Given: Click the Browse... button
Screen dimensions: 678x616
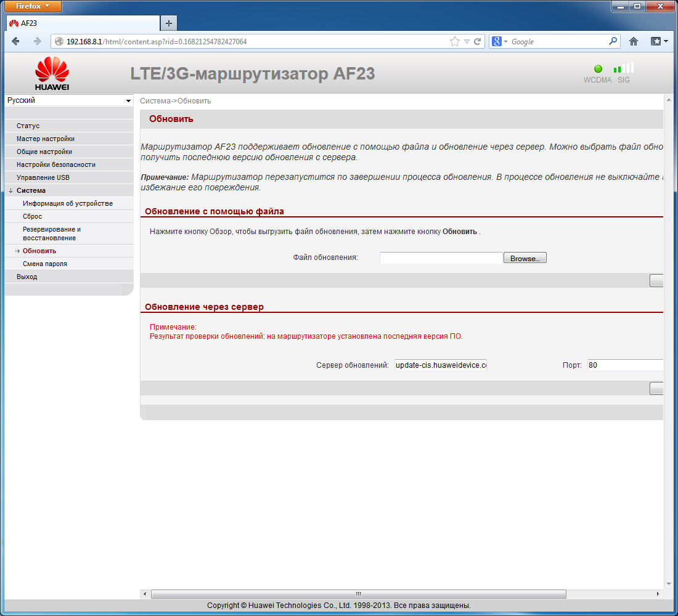Looking at the screenshot, I should (525, 258).
